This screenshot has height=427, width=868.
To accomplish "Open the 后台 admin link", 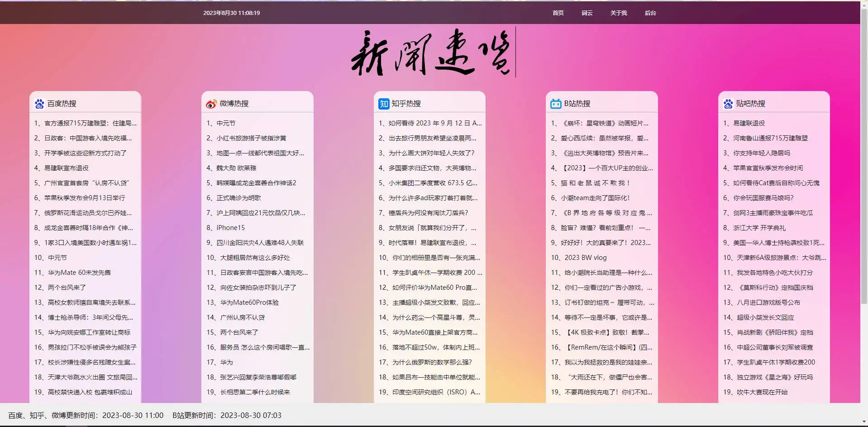I will pos(650,13).
